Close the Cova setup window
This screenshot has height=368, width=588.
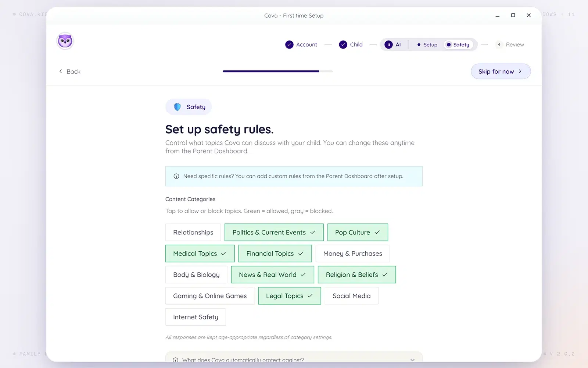(x=528, y=15)
